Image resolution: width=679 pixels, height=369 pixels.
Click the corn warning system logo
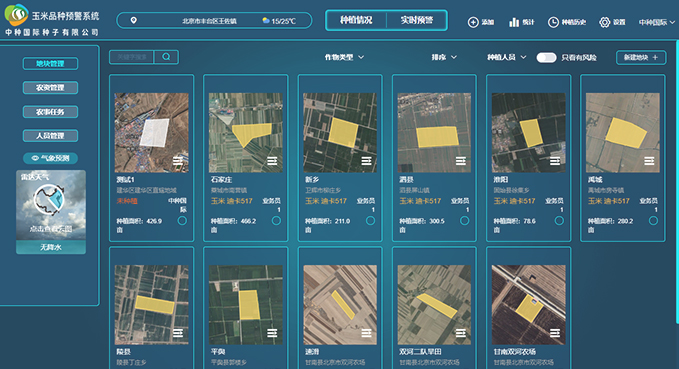(x=16, y=15)
